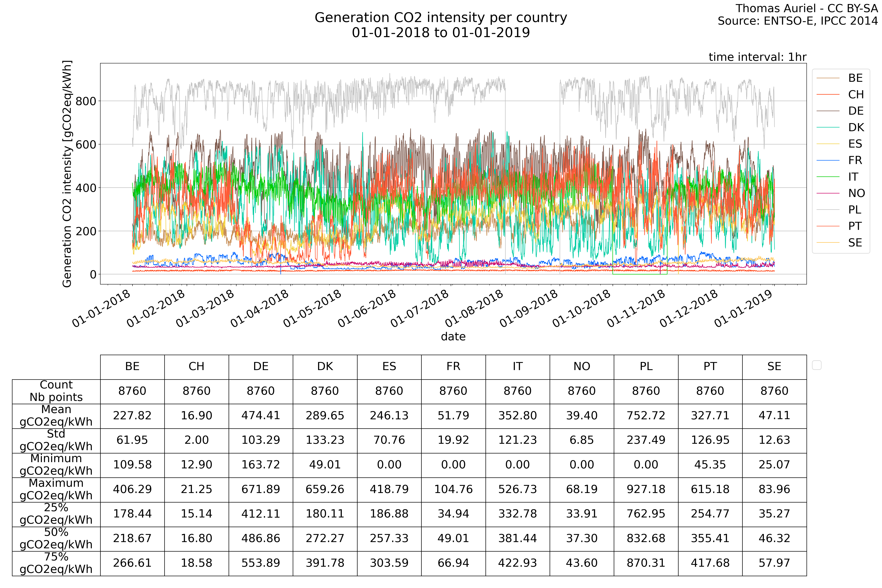Screen dimensions: 882x588
Task: Click the chart title Generation CO2 intensity
Action: pyautogui.click(x=441, y=18)
